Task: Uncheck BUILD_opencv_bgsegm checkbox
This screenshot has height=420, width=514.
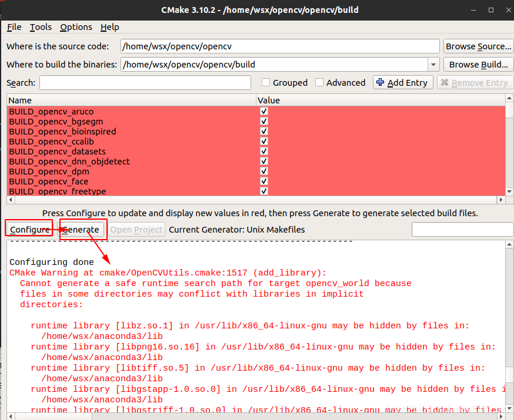Action: click(264, 121)
